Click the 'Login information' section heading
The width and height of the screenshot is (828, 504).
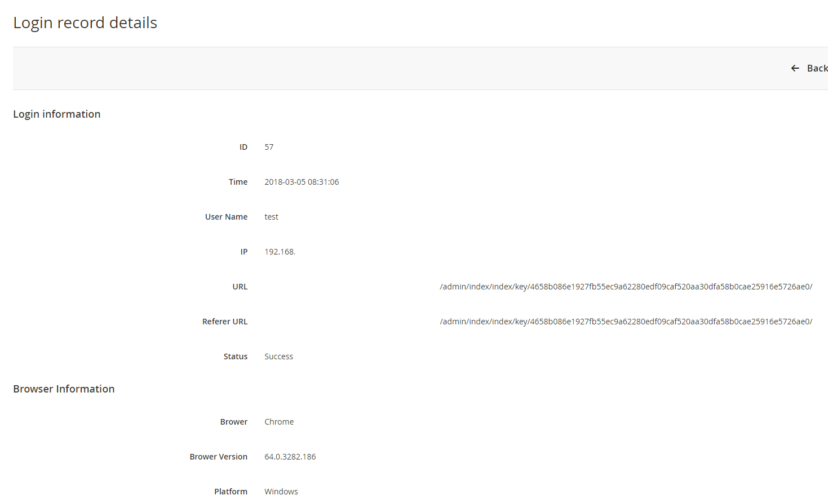tap(57, 114)
